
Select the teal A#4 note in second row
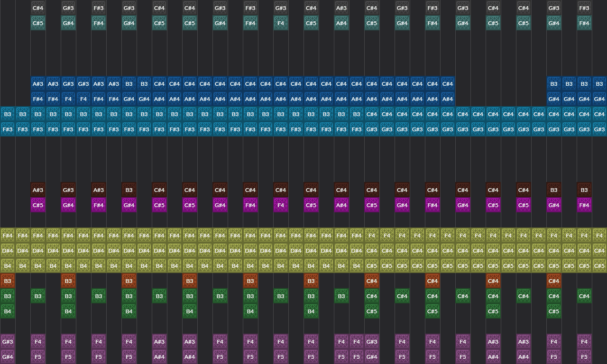pyautogui.click(x=341, y=23)
